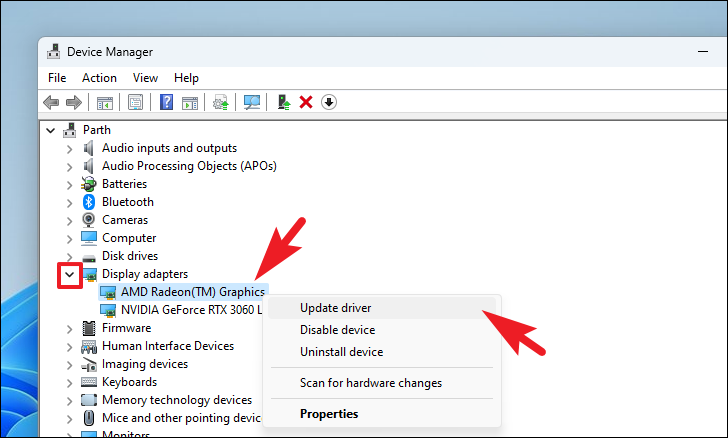Click the Computer monitor icon

pos(89,238)
